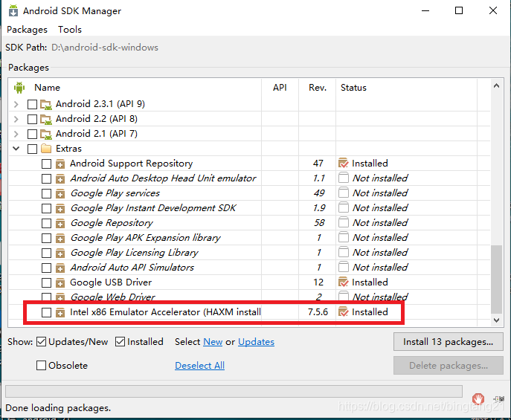This screenshot has width=511, height=420.
Task: Collapse the Extras folder
Action: 16,149
